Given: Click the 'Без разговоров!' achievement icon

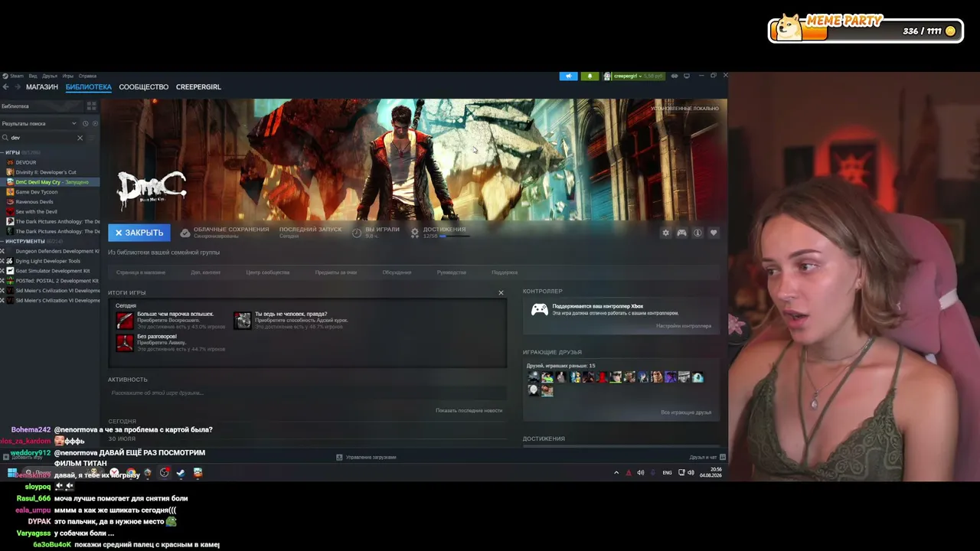Looking at the screenshot, I should pyautogui.click(x=125, y=343).
